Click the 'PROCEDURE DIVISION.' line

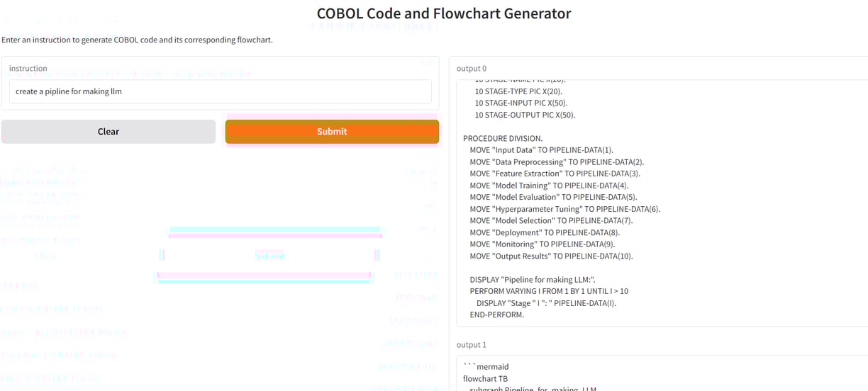(x=503, y=138)
